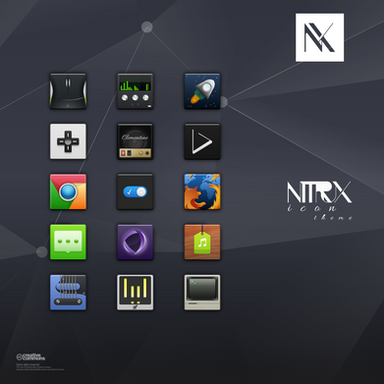Click the gray node circle beside rocket

click(x=224, y=102)
